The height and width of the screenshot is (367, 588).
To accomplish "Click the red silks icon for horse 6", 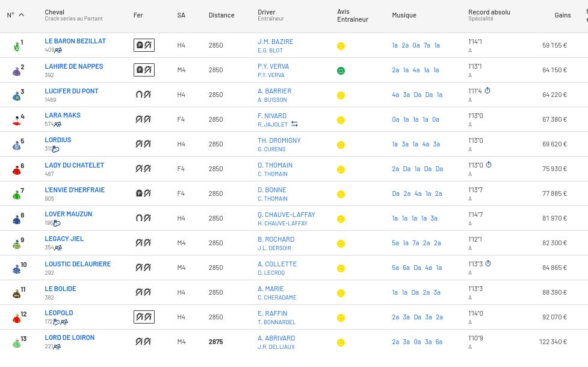I will click(x=17, y=169).
